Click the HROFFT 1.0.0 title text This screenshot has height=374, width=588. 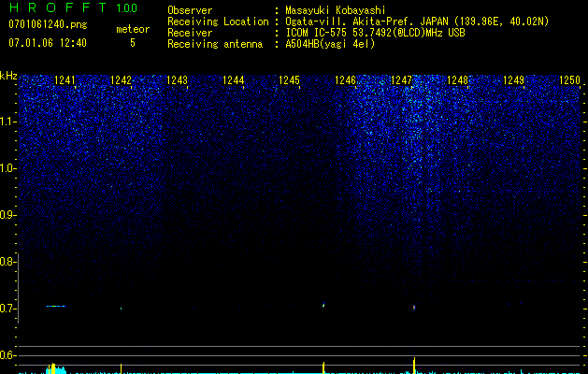(73, 7)
